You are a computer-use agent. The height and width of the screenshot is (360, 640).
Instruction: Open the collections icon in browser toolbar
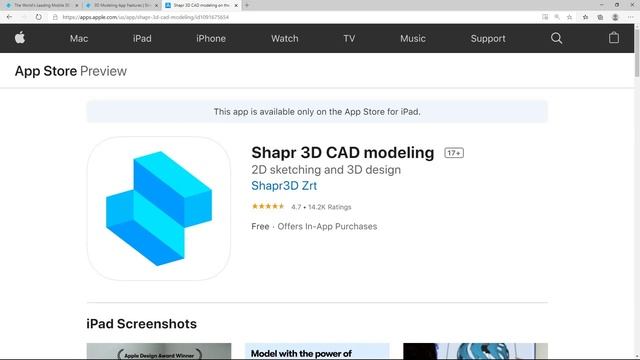(600, 17)
